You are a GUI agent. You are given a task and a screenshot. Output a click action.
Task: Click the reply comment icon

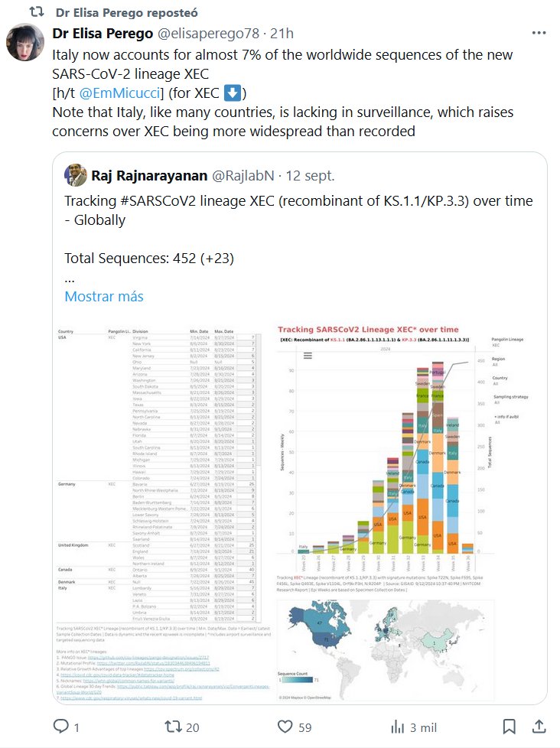click(60, 725)
